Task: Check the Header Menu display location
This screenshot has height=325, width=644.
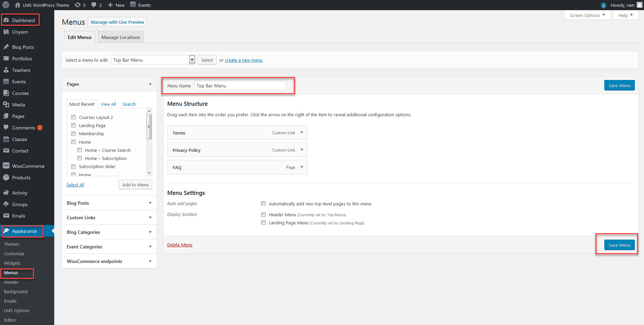Action: click(x=264, y=215)
